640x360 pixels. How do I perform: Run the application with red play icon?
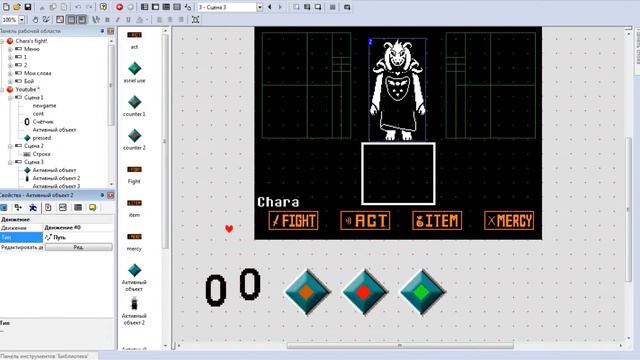(119, 7)
